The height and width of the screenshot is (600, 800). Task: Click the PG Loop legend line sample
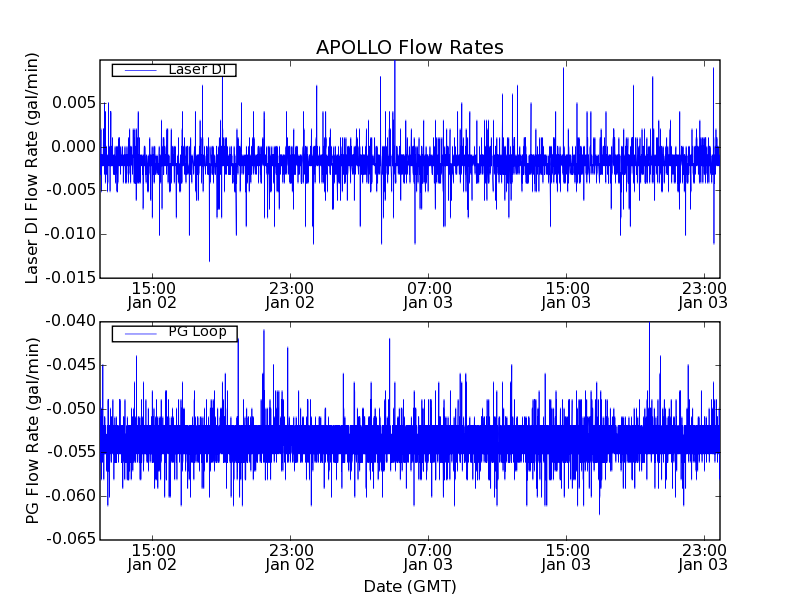click(x=141, y=334)
